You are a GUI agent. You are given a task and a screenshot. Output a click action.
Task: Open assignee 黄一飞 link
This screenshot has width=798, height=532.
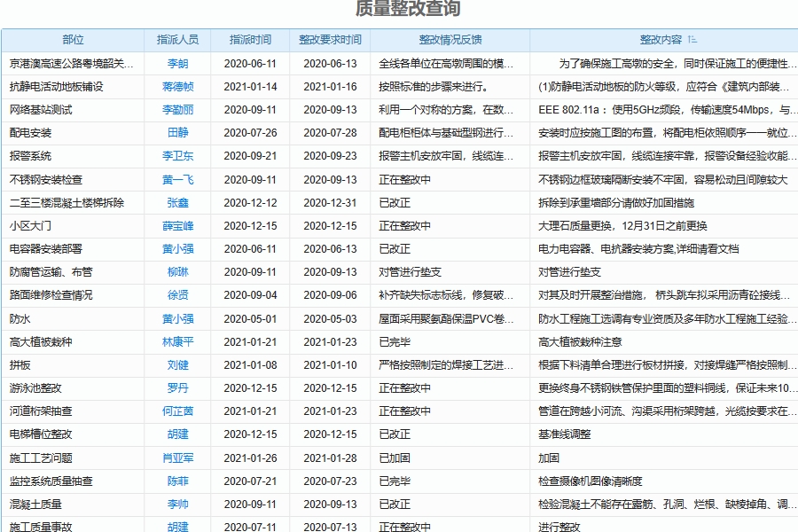pos(176,178)
